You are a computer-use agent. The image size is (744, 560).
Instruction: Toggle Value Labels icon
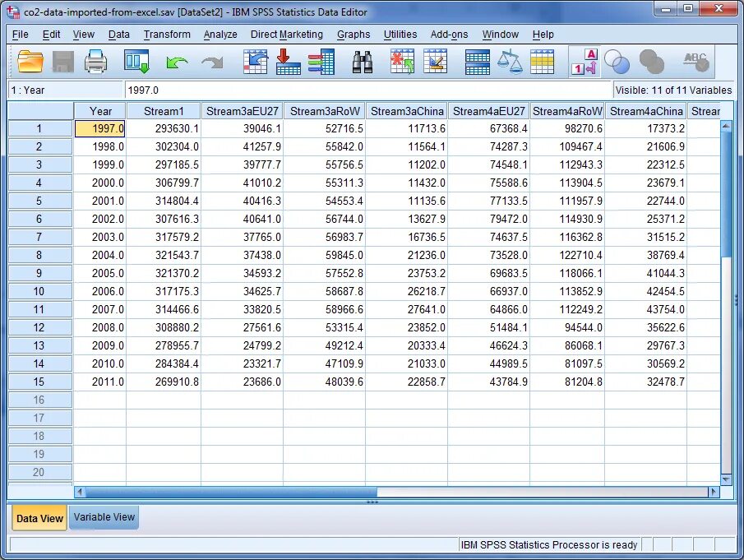tap(585, 62)
